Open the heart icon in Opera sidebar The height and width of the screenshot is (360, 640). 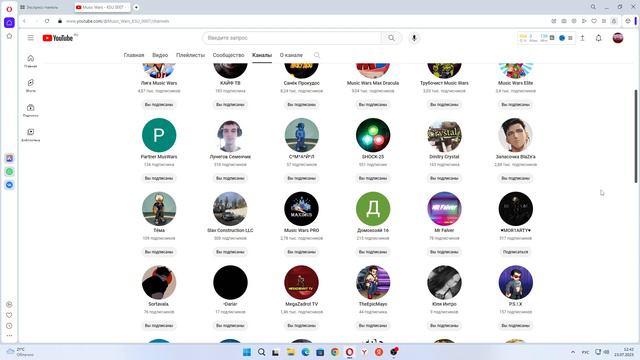point(9,315)
